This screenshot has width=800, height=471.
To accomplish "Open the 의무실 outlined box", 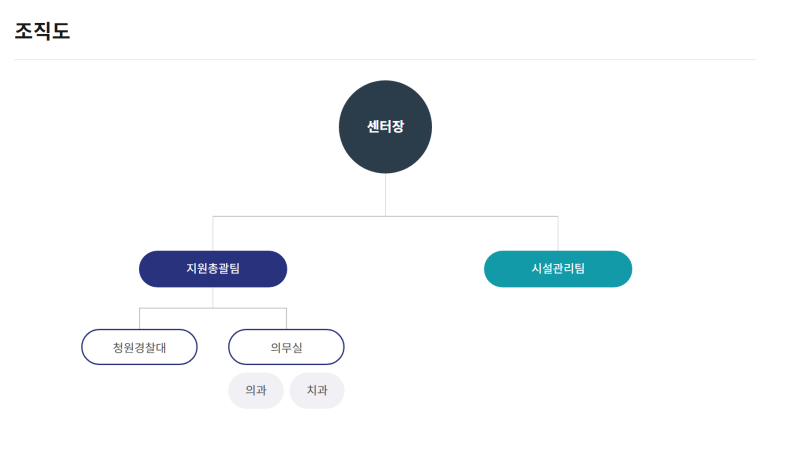I will [x=286, y=347].
